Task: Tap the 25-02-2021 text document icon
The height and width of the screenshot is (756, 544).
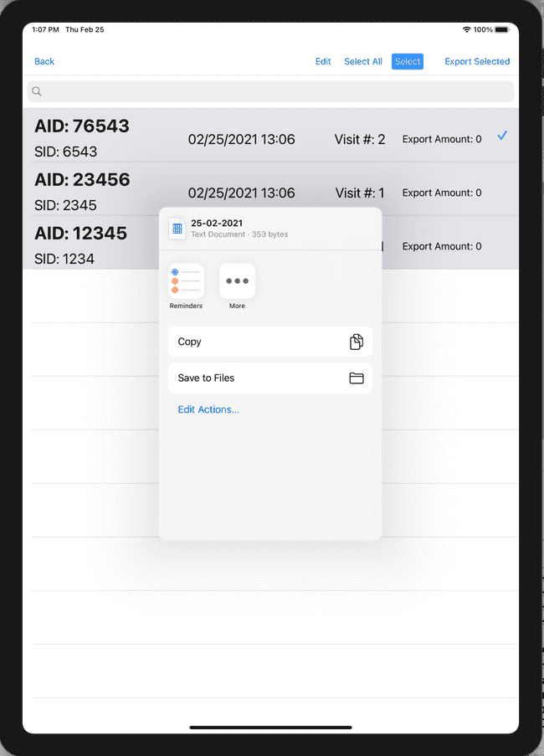Action: coord(177,229)
